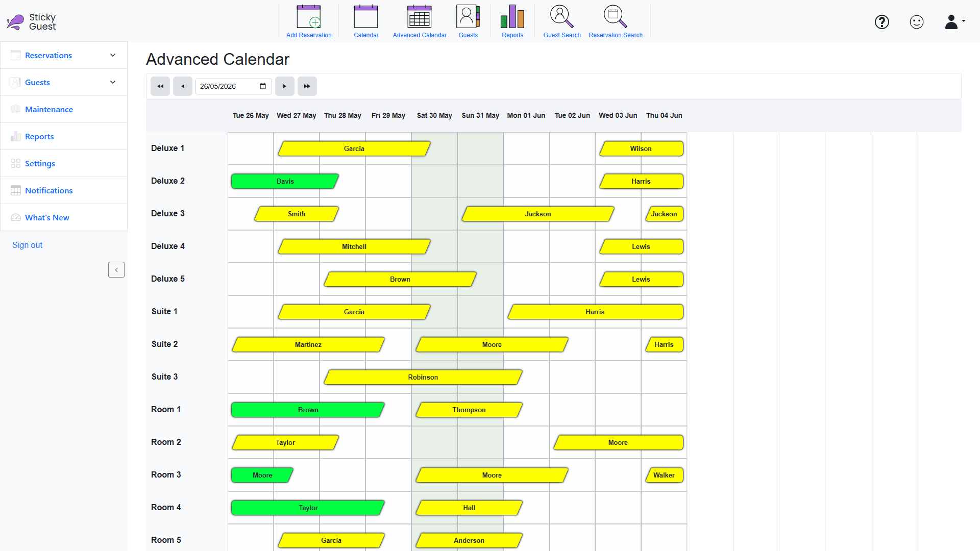Click the smiley feedback icon

coord(917,22)
